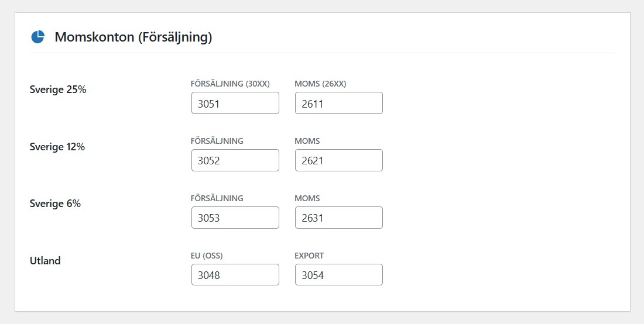Click the Sverige 6% Moms field
The image size is (644, 324).
tap(338, 218)
